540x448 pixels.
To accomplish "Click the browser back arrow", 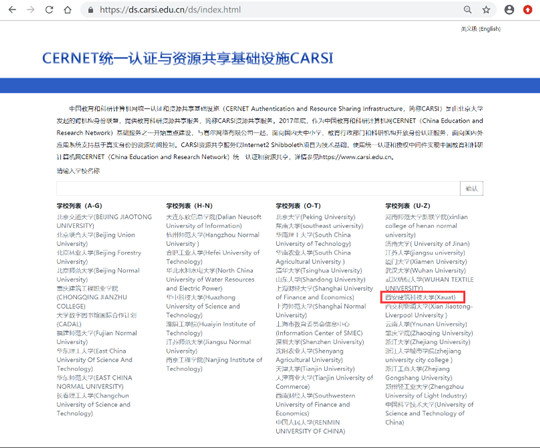I will coord(12,10).
